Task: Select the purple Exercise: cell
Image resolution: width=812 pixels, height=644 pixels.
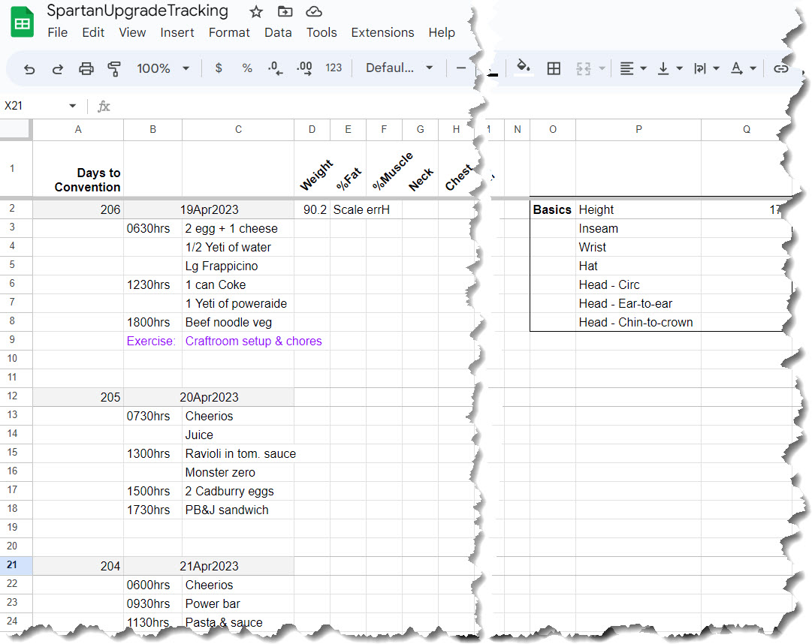Action: pyautogui.click(x=152, y=341)
